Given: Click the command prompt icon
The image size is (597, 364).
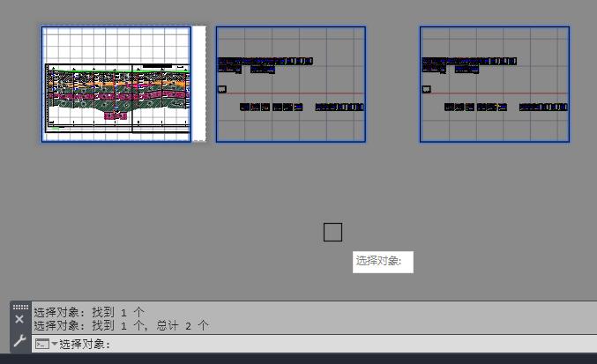Looking at the screenshot, I should (x=41, y=344).
